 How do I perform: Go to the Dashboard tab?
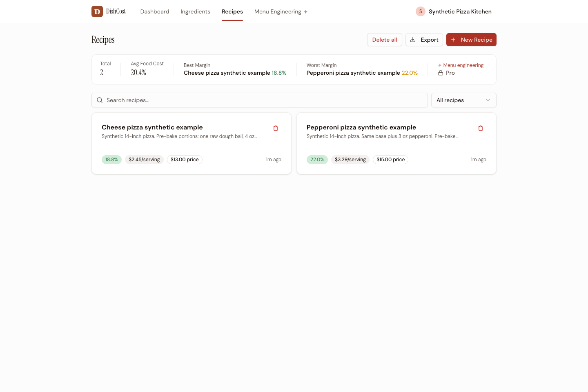point(155,11)
